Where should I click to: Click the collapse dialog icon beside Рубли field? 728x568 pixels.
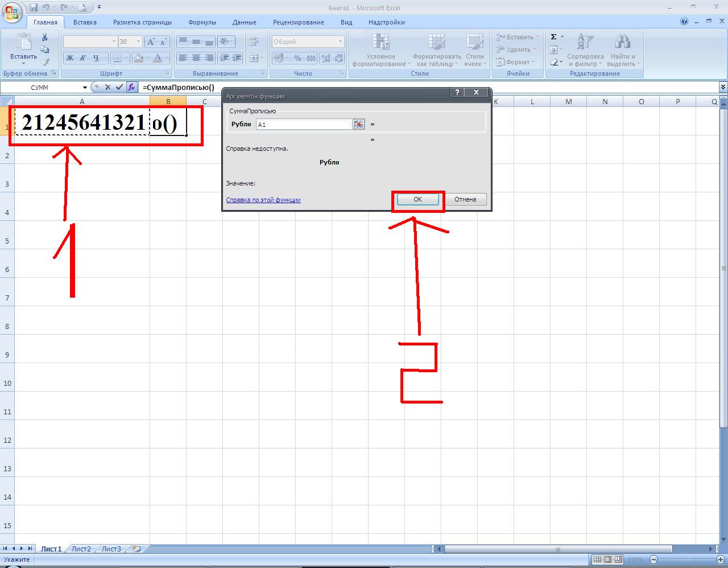pos(358,124)
